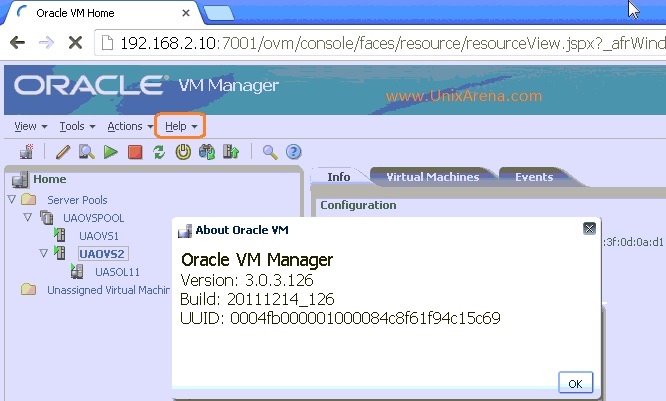Screen dimensions: 666x401
Task: Click the Home computer icon in tree
Action: click(x=20, y=179)
